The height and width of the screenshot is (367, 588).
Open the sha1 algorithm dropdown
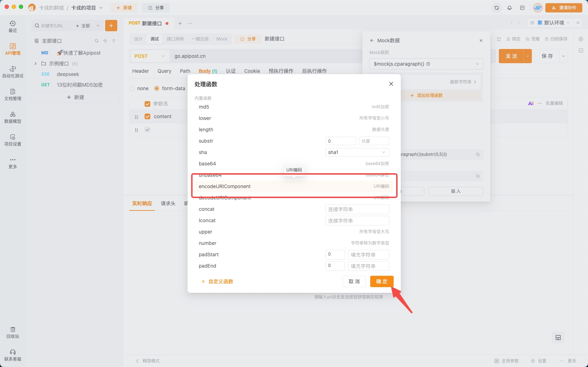(357, 152)
